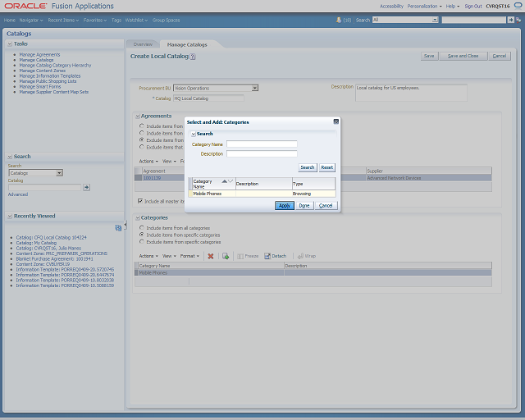
Task: Click the Category Name field in dialog
Action: pos(262,144)
